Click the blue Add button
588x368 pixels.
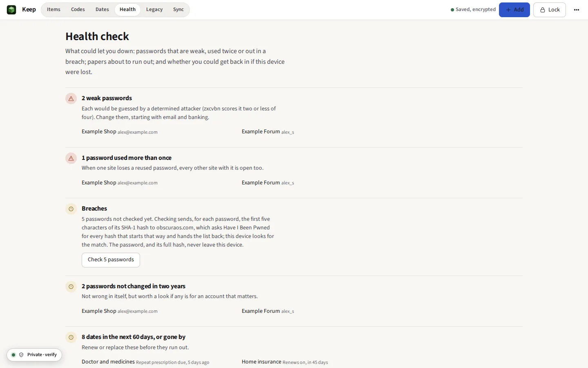[x=514, y=10]
